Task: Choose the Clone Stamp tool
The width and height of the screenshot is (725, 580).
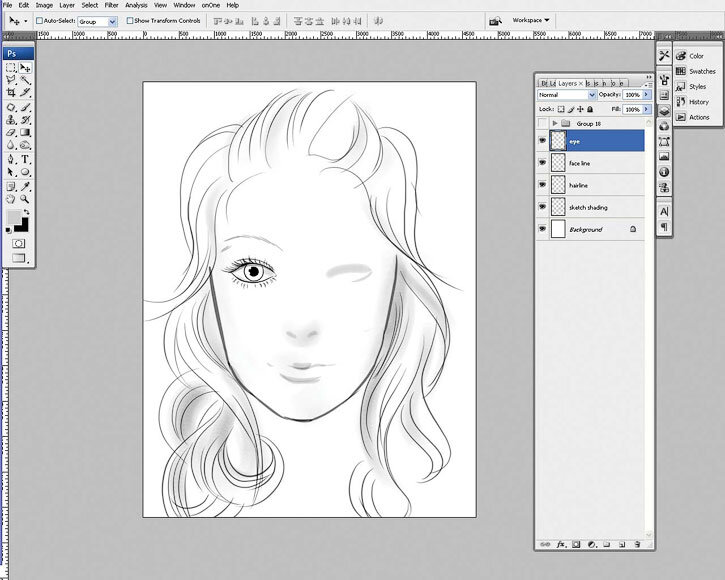Action: point(11,119)
